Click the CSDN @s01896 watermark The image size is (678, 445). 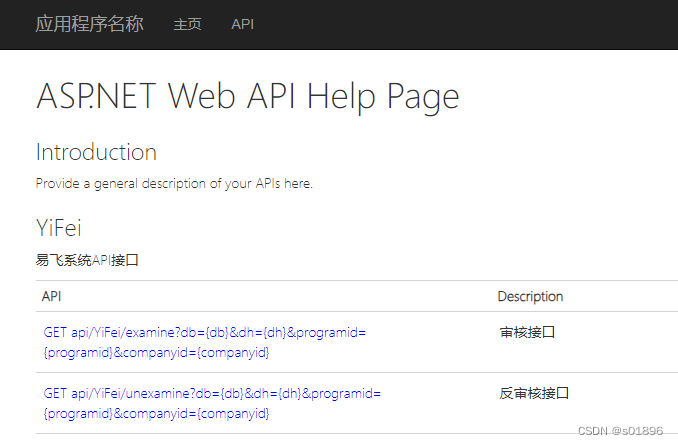620,431
